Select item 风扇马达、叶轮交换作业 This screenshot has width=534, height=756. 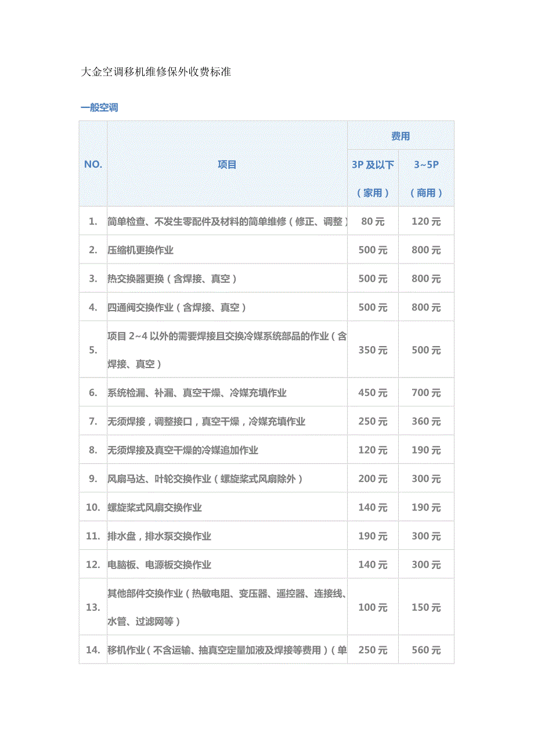[x=159, y=479]
